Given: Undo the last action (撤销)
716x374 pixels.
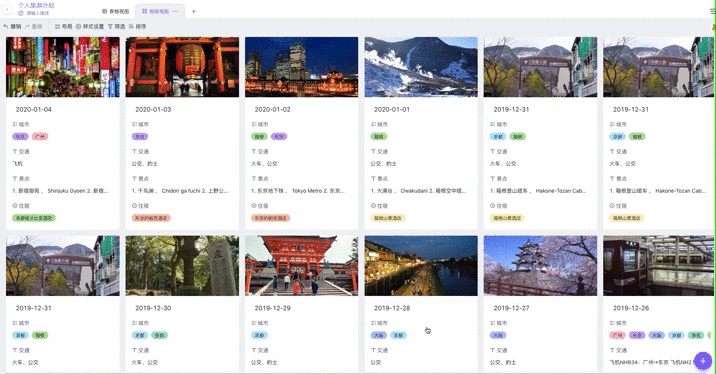Looking at the screenshot, I should pos(12,26).
